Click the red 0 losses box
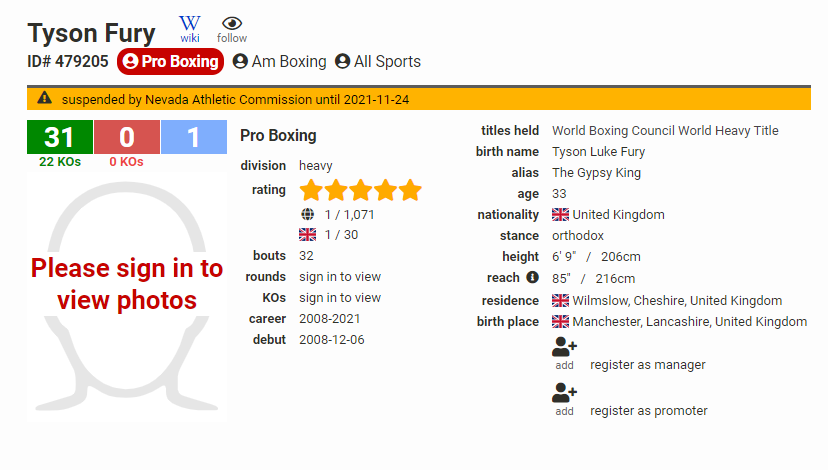This screenshot has height=470, width=828. coord(126,137)
